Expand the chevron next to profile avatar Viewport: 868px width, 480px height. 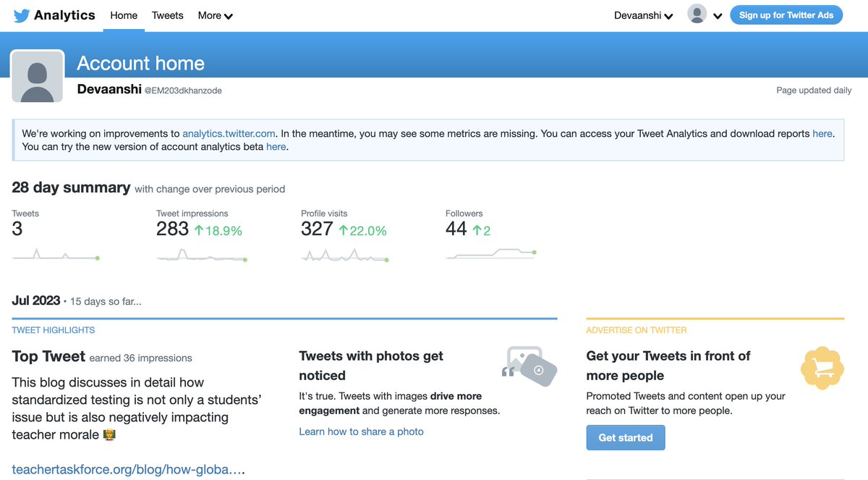718,16
